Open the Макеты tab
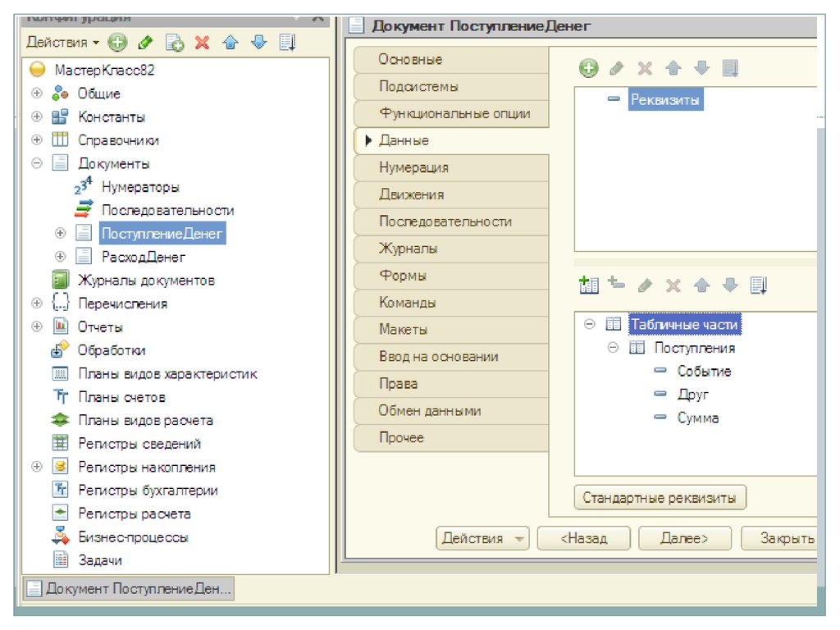This screenshot has width=840, height=630. [451, 330]
